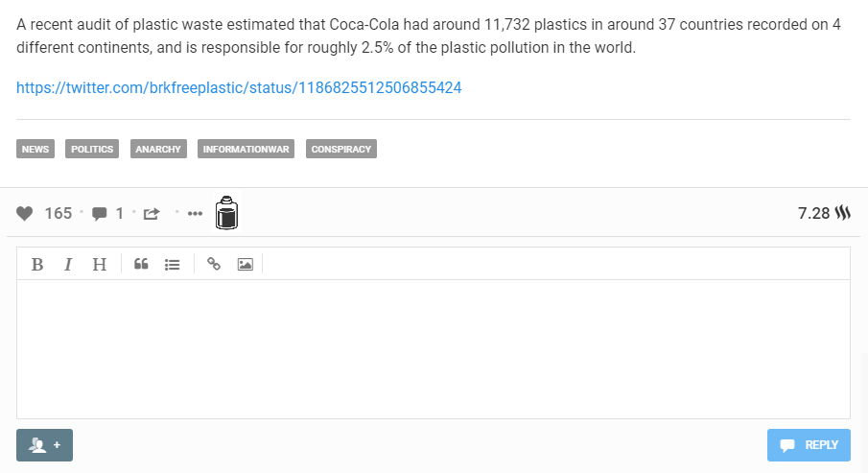Insert an image into the comment
Viewport: 868px width, 473px height.
coord(246,265)
